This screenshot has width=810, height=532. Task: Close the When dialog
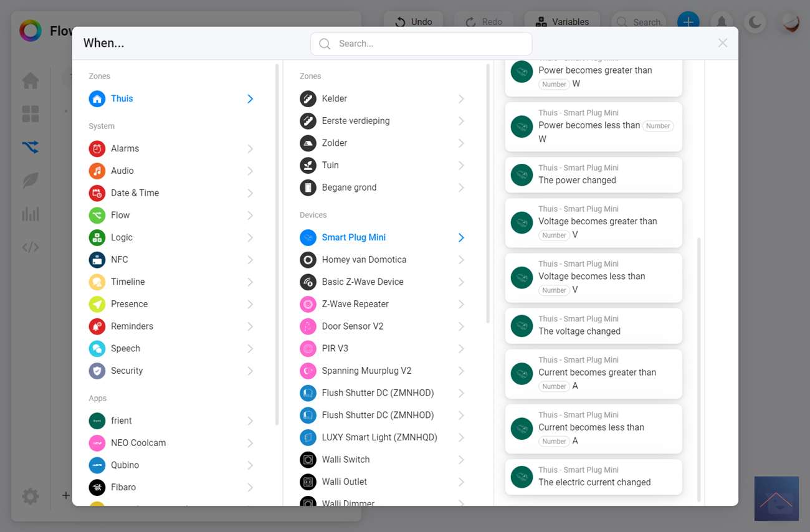[x=722, y=43]
